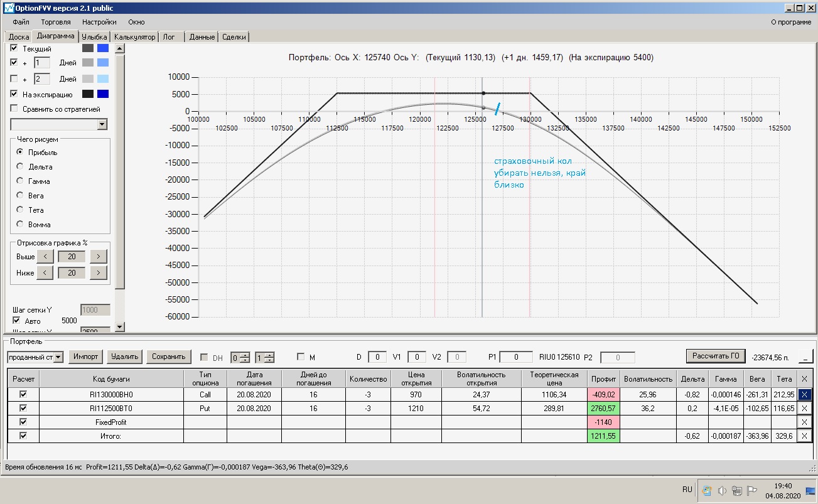818x504 pixels.
Task: Uncheck the Текущий curve checkbox
Action: (14, 48)
